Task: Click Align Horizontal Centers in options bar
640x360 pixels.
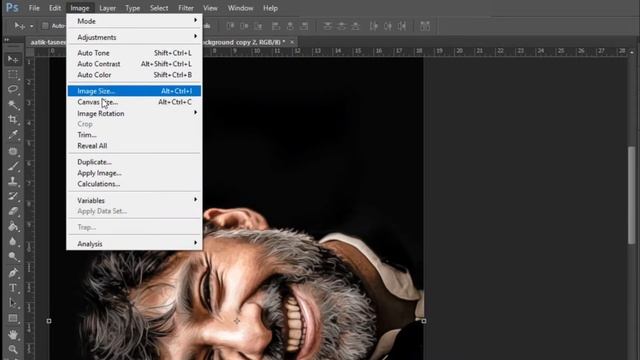Action: pyautogui.click(x=290, y=26)
